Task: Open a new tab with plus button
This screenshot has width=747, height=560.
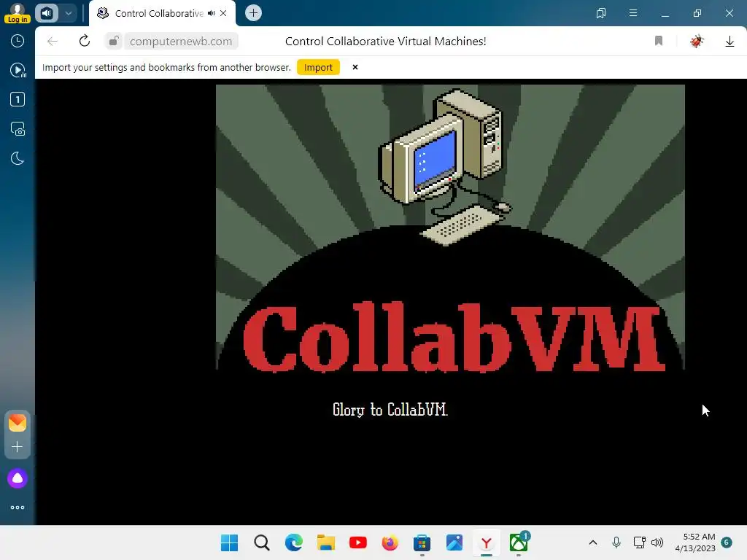Action: [253, 13]
